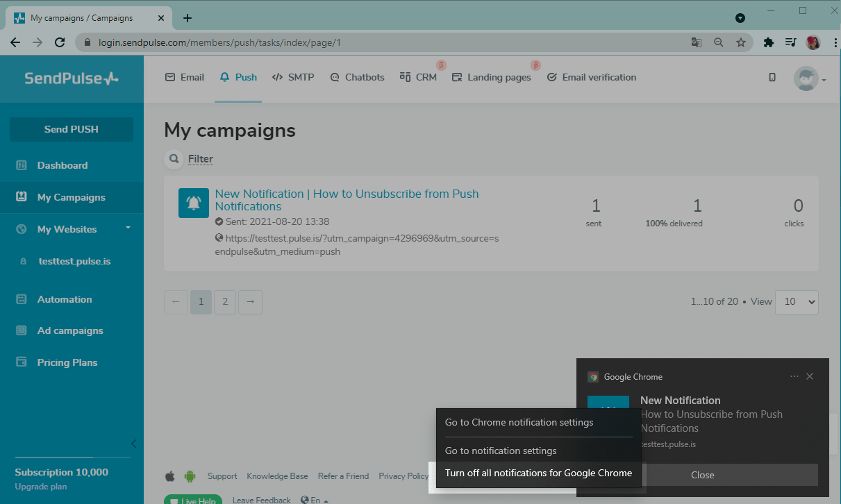Image resolution: width=841 pixels, height=504 pixels.
Task: Collapse the sidebar with the chevron
Action: [134, 444]
